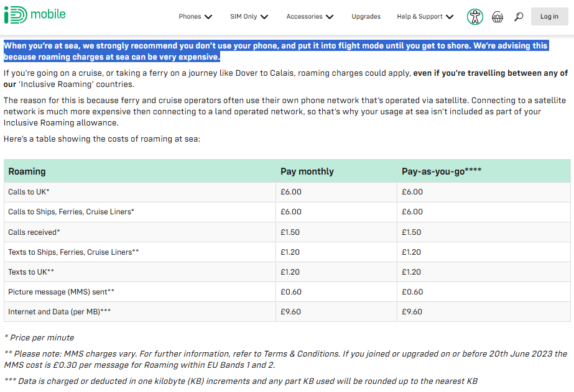
Task: Select the Accessories menu label
Action: click(x=304, y=16)
